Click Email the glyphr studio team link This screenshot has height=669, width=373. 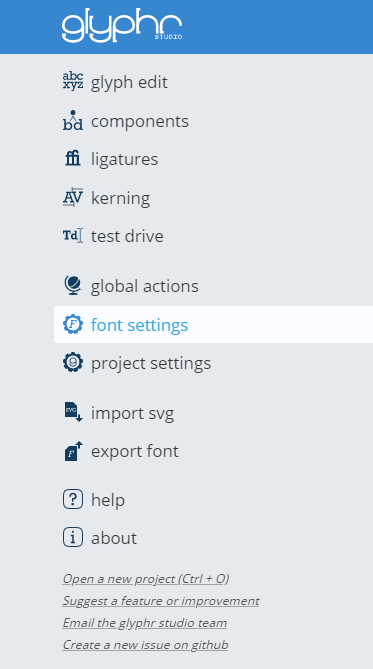tap(145, 623)
